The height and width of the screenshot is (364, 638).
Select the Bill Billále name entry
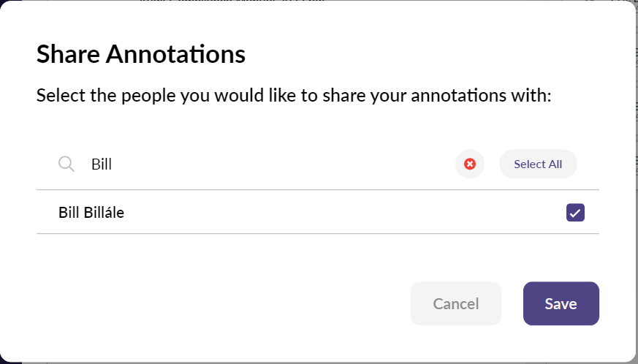pyautogui.click(x=91, y=213)
